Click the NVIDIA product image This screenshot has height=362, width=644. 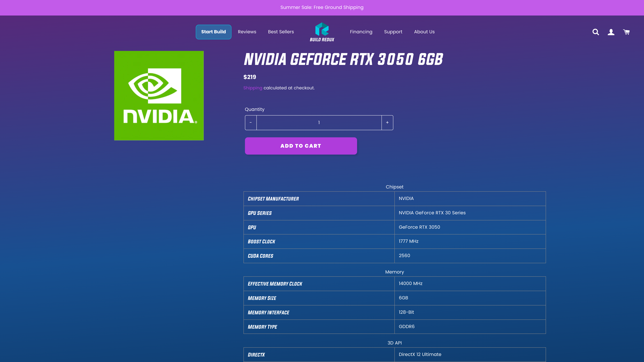point(159,95)
